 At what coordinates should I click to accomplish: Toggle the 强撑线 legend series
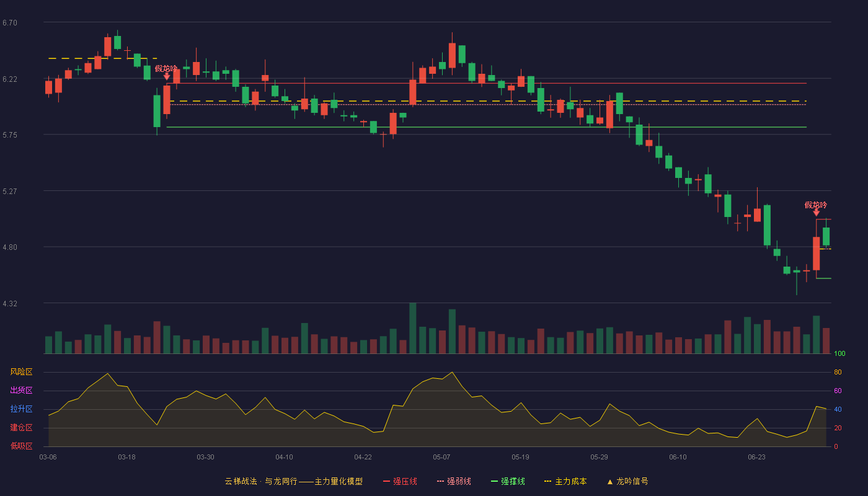[x=508, y=481]
